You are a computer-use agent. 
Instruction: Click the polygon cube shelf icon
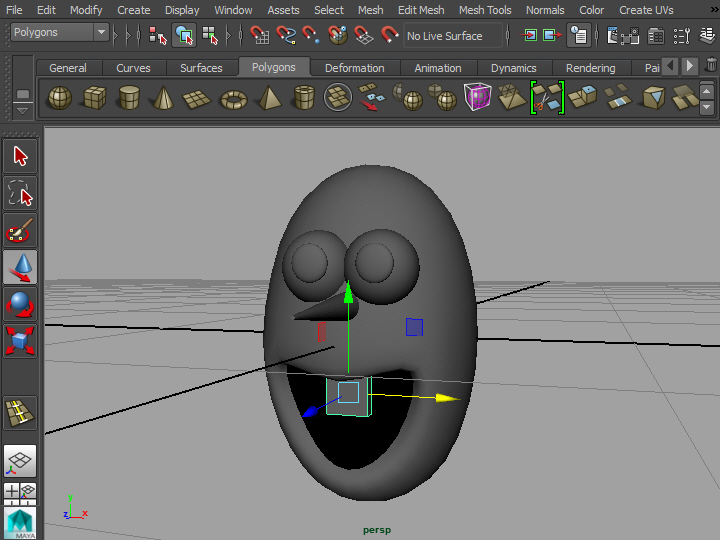pyautogui.click(x=95, y=98)
